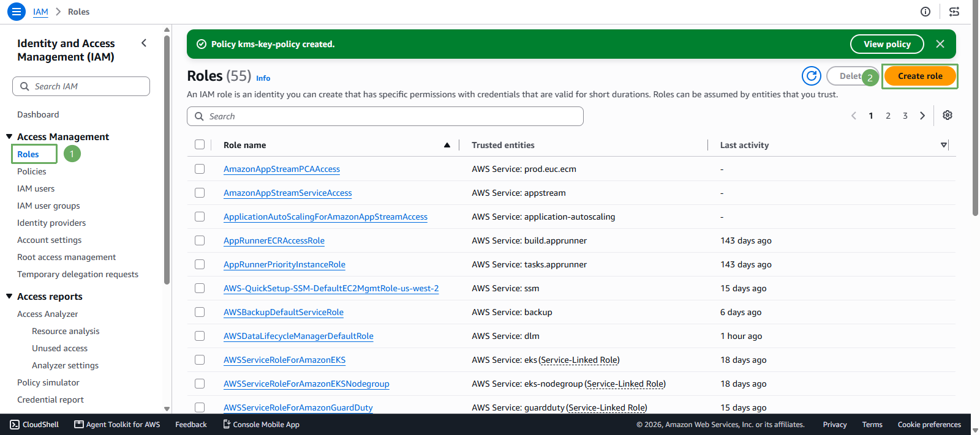980x435 pixels.
Task: Collapse the Access reports section
Action: tap(9, 296)
